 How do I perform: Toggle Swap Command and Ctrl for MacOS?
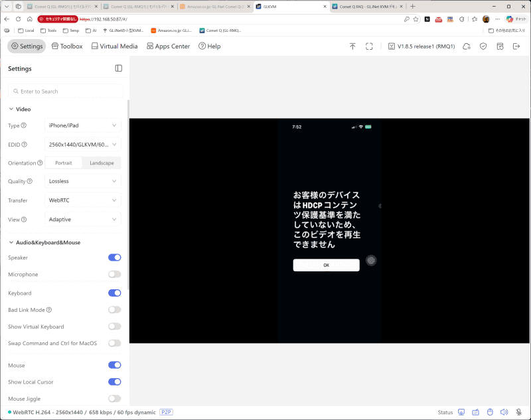(x=114, y=343)
